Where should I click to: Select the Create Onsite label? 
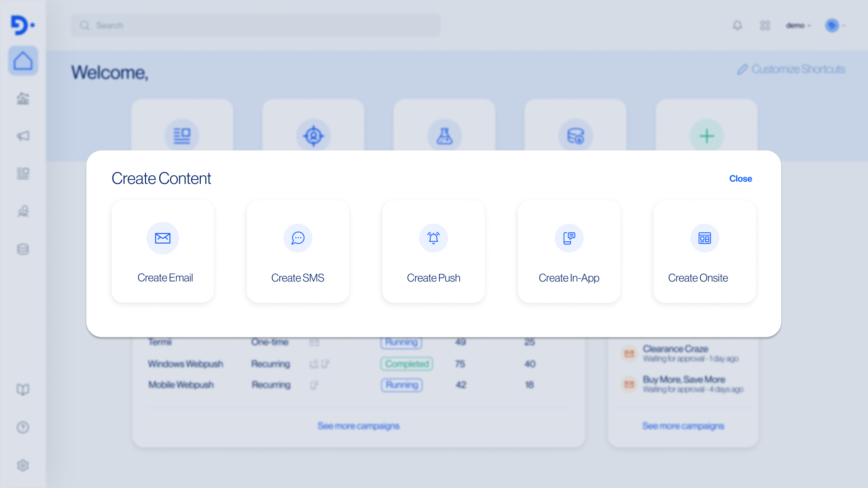698,278
